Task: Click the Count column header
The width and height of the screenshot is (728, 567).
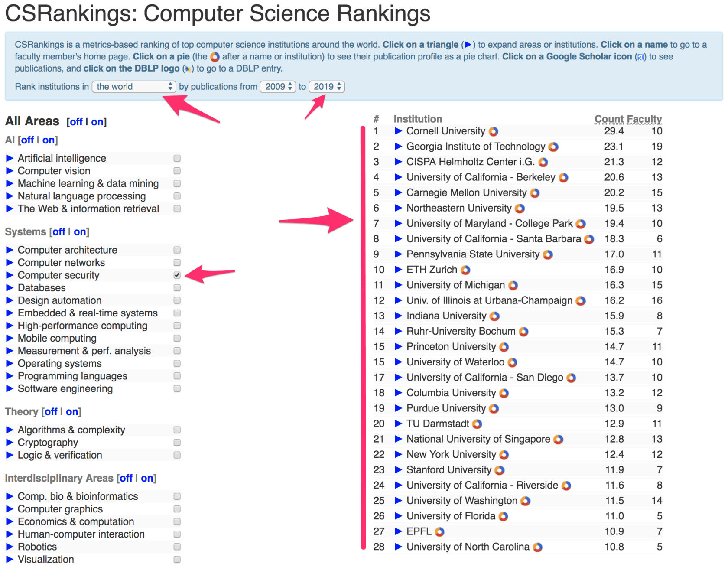Action: coord(609,119)
